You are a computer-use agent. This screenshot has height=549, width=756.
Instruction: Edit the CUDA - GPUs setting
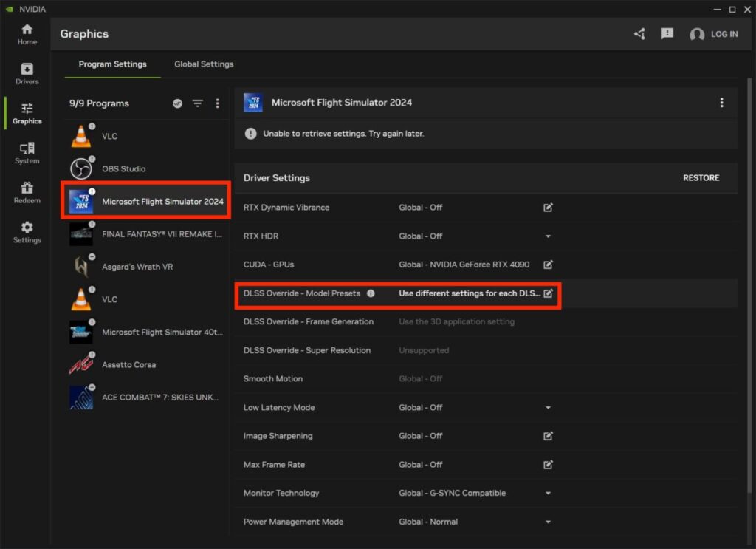[x=549, y=265]
